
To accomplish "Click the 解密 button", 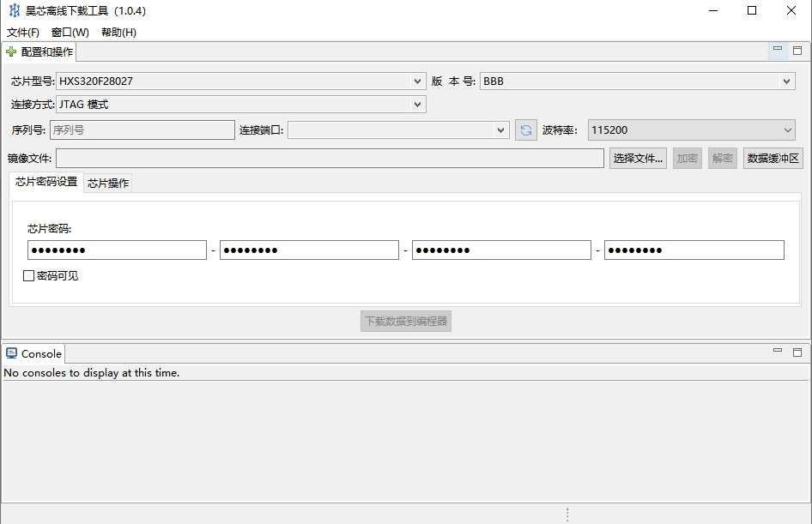I will [x=723, y=159].
